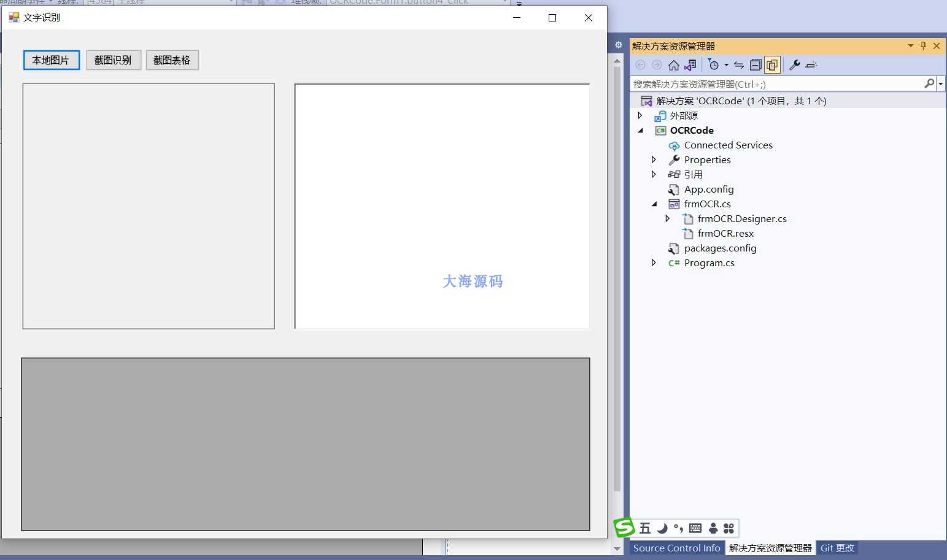Expand the Properties node

coord(654,159)
